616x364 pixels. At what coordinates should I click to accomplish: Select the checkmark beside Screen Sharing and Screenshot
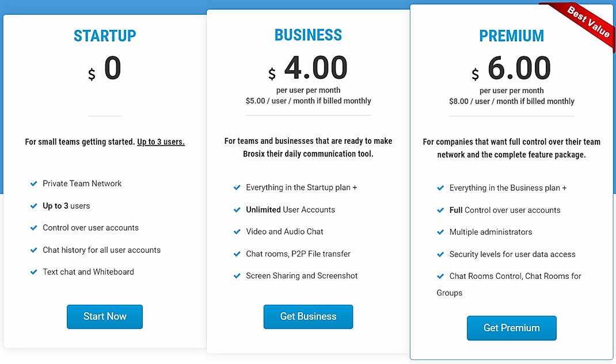(x=237, y=276)
